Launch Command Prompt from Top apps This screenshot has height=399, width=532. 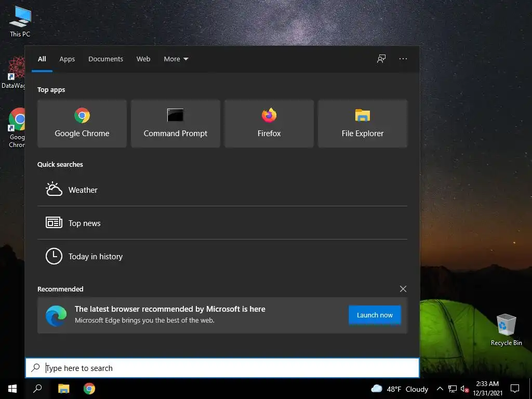coord(176,123)
